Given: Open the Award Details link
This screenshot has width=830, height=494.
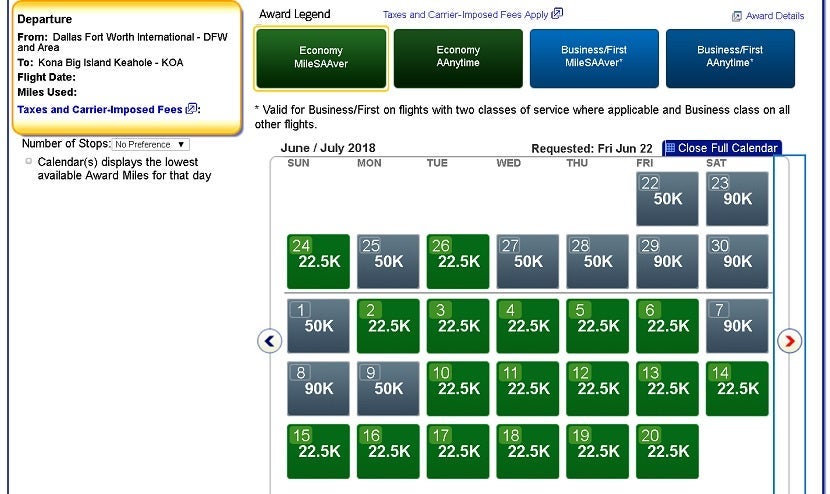Looking at the screenshot, I should [x=775, y=16].
